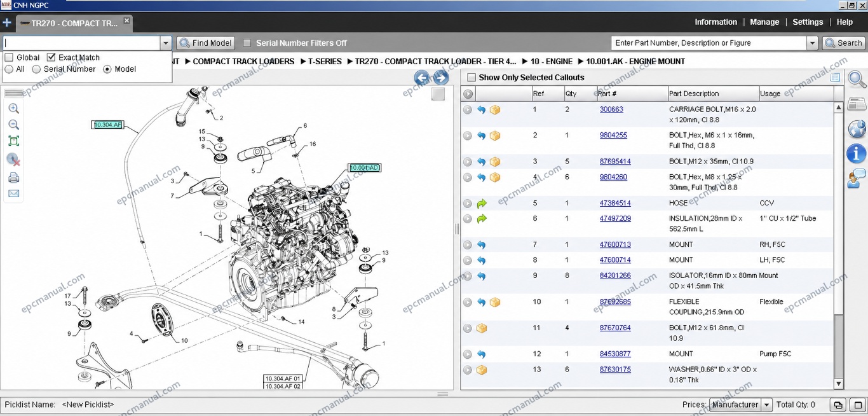Select the Serial Number radio button
The width and height of the screenshot is (868, 416).
(x=36, y=69)
